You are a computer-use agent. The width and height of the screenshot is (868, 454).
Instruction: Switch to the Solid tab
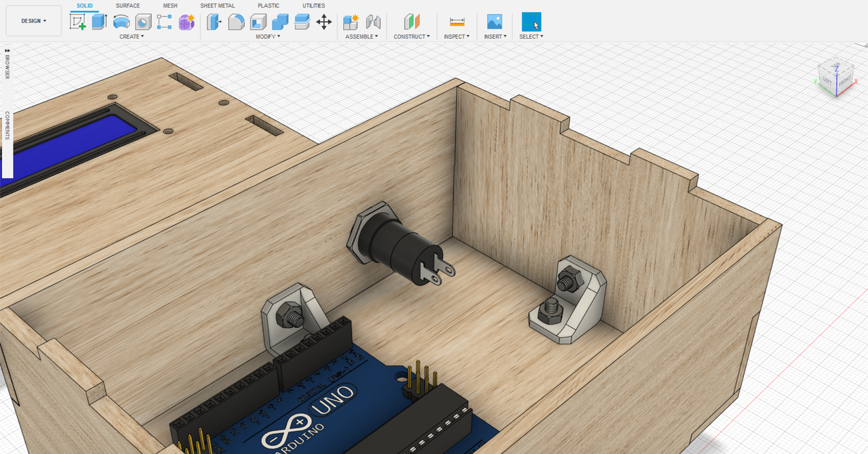coord(85,6)
